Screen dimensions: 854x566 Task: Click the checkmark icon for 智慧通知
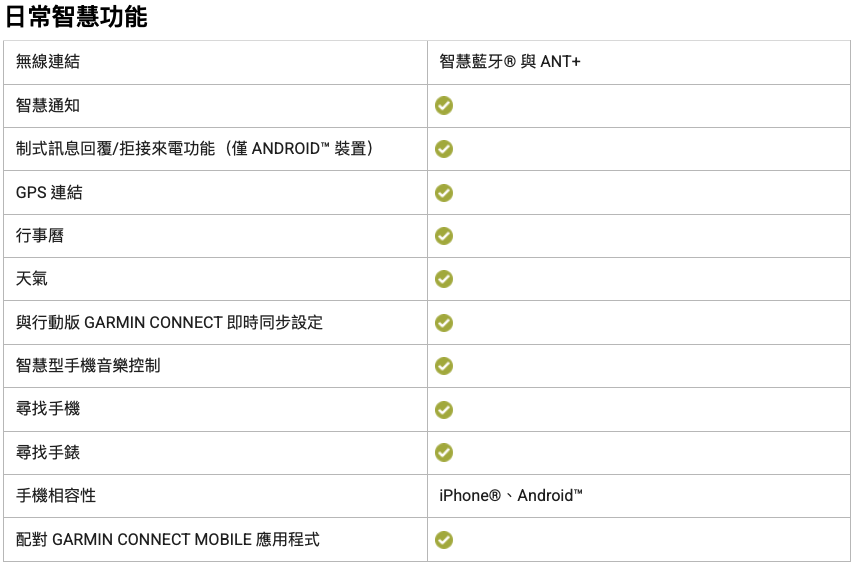pos(444,106)
